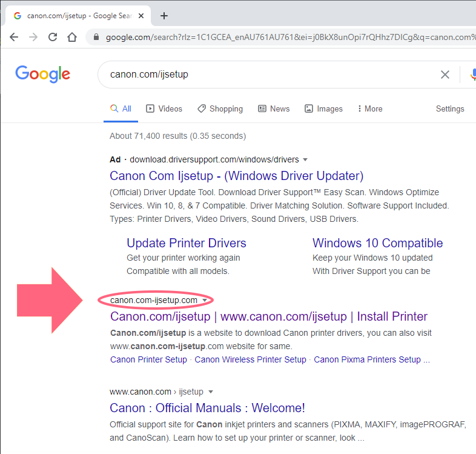Open the Canon Wireless Printer Setup sitelink
The width and height of the screenshot is (476, 454).
[x=250, y=359]
